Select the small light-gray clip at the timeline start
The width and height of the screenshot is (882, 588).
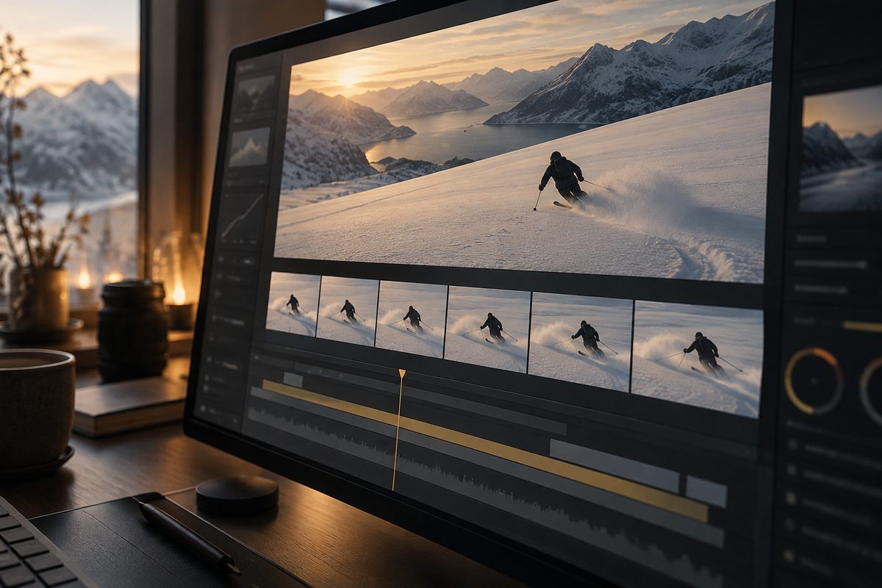point(293,379)
